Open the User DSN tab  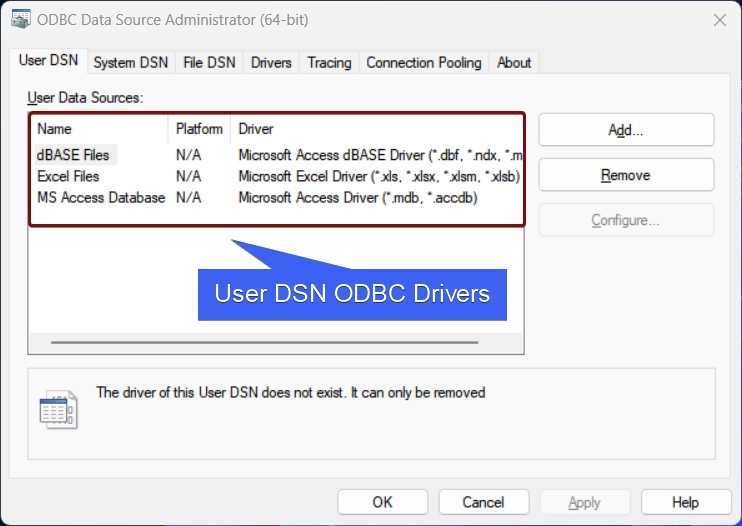coord(48,61)
